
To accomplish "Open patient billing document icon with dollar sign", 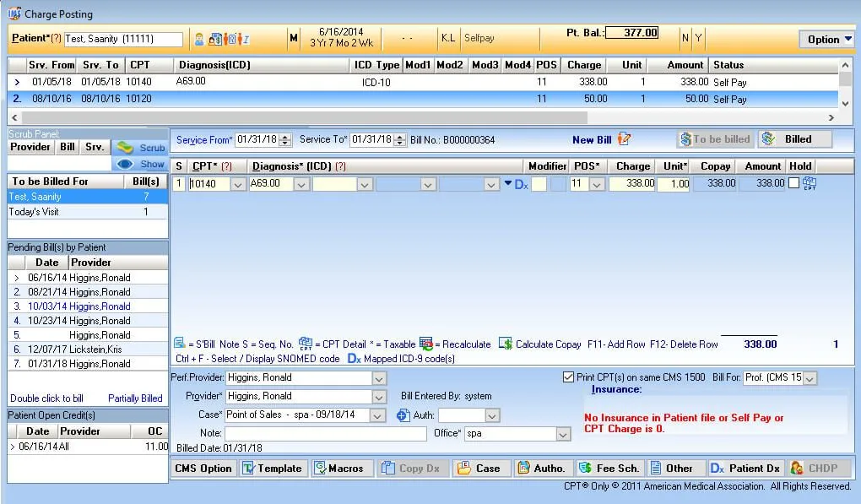I will [x=215, y=39].
